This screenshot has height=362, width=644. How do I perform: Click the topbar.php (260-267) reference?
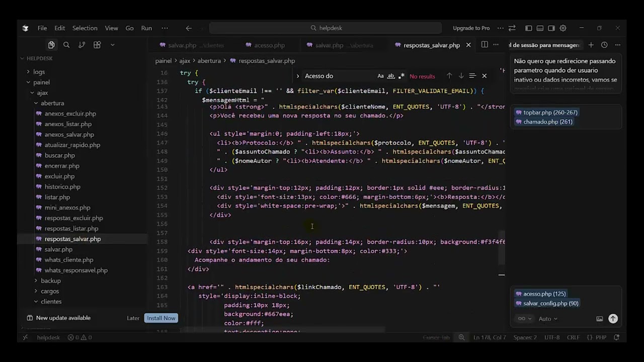[546, 113]
